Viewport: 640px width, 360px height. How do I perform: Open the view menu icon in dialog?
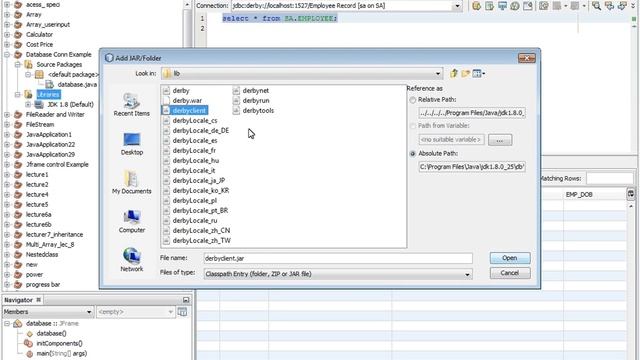point(478,73)
